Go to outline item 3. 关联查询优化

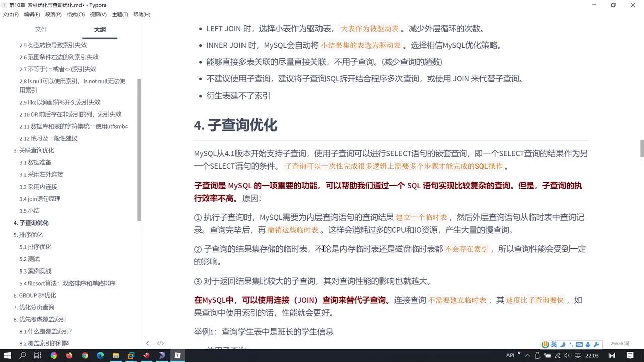point(34,150)
